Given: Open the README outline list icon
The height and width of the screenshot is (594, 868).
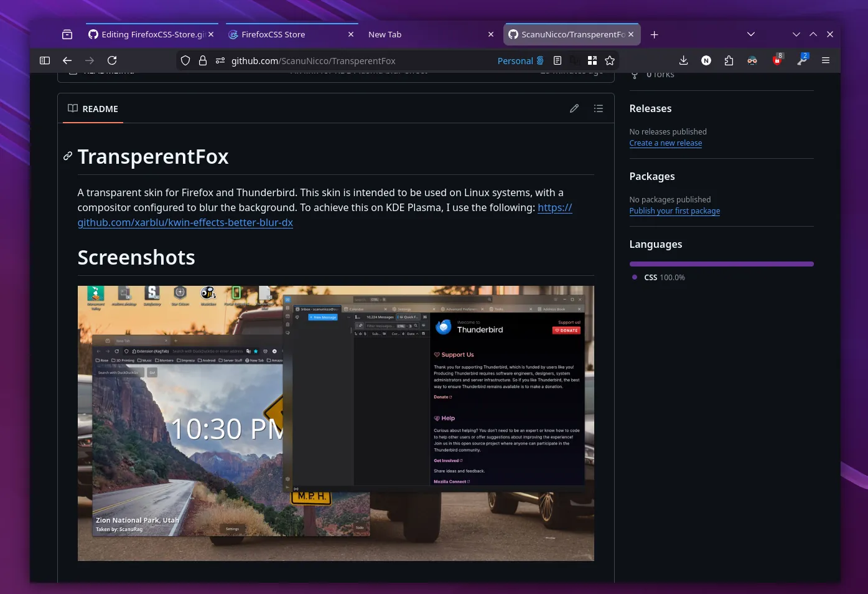Looking at the screenshot, I should [x=598, y=108].
